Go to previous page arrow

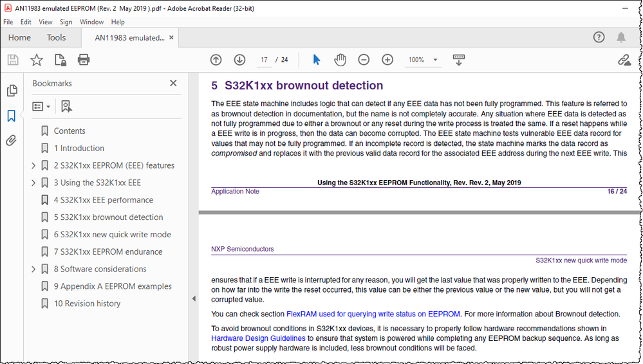[216, 60]
